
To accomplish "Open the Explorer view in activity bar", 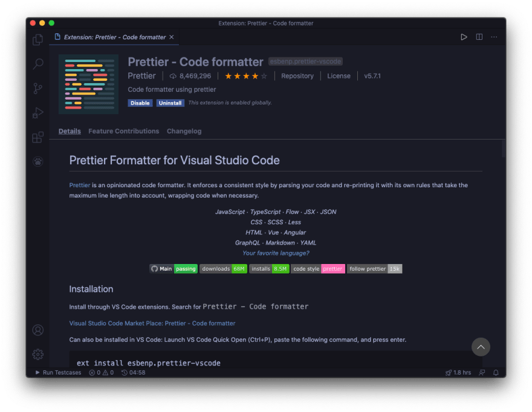I will [x=37, y=40].
